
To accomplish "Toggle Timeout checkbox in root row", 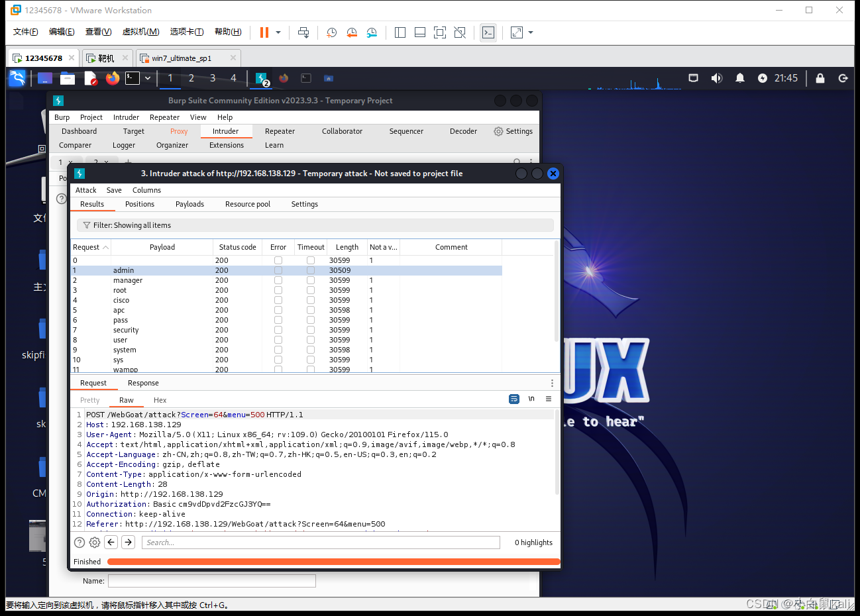I will coord(311,290).
